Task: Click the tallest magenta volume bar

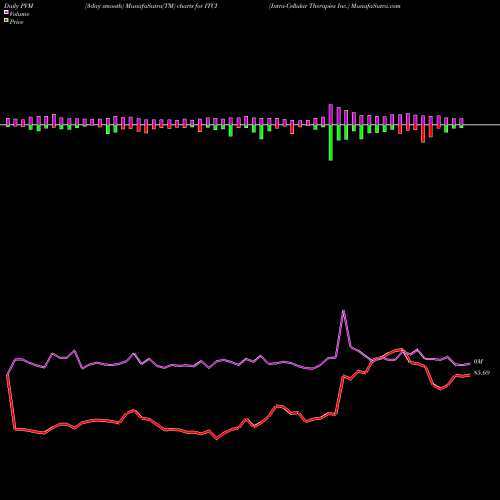Action: [331, 115]
